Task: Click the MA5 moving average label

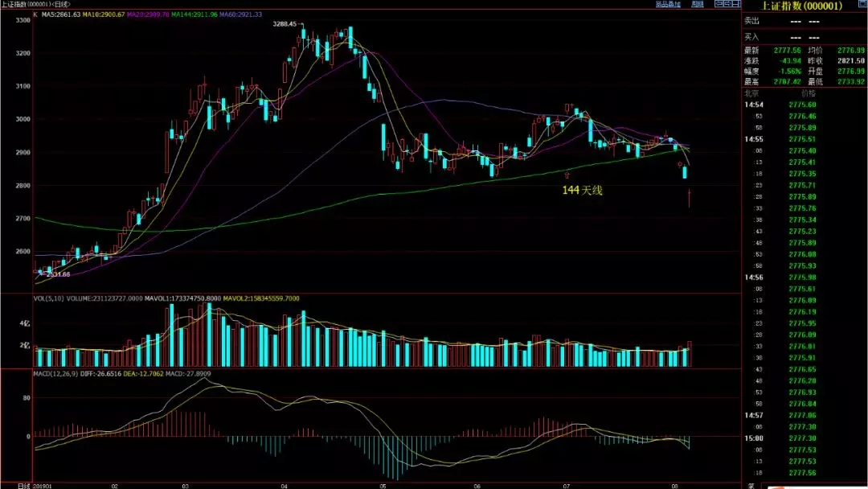Action: tap(62, 14)
